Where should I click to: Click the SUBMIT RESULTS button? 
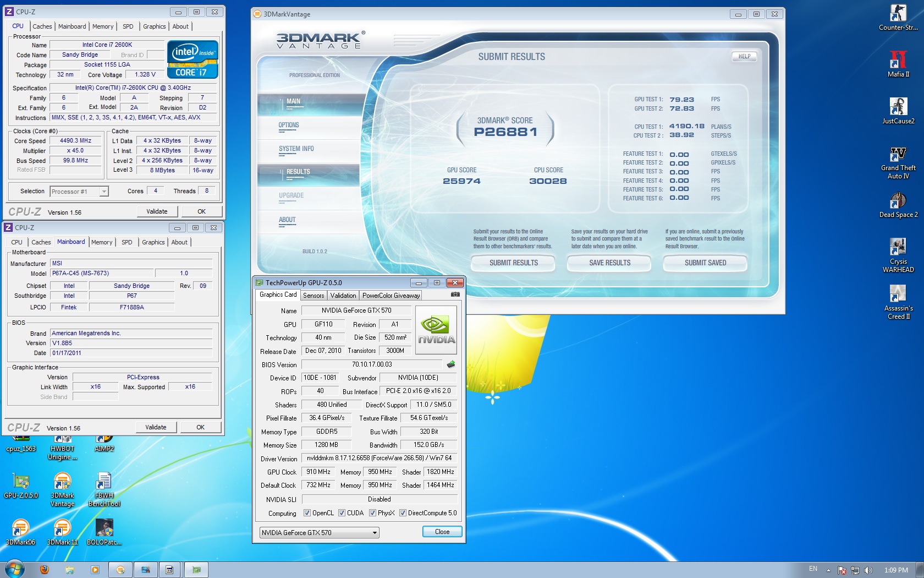click(x=514, y=263)
